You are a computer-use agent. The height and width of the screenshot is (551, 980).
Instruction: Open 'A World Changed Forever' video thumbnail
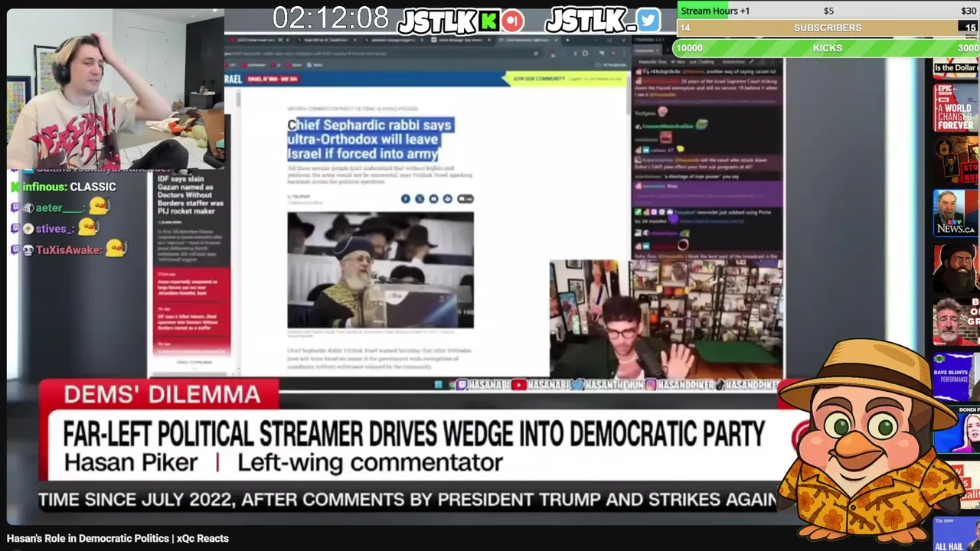pos(955,107)
